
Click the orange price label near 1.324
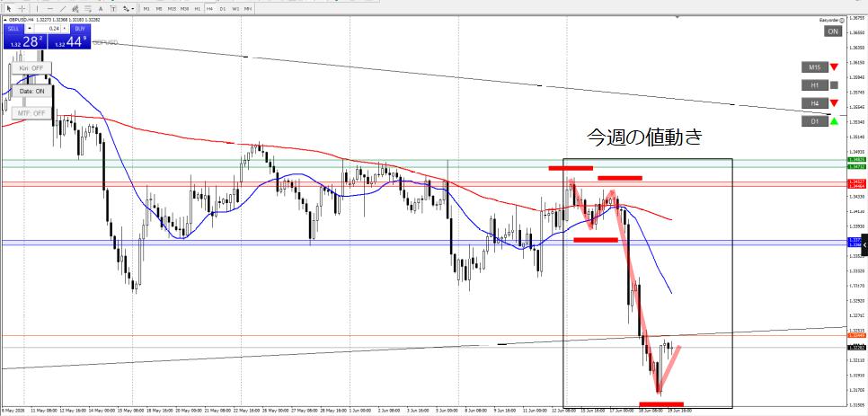[x=855, y=335]
